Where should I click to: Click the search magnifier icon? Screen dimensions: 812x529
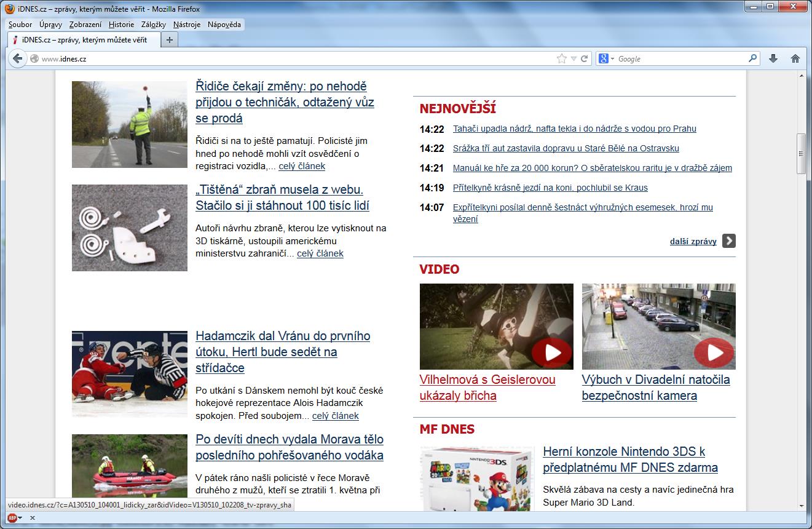753,58
